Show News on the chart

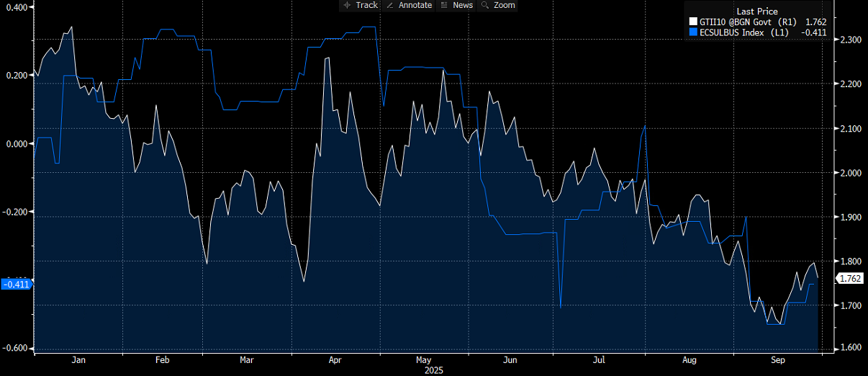456,5
